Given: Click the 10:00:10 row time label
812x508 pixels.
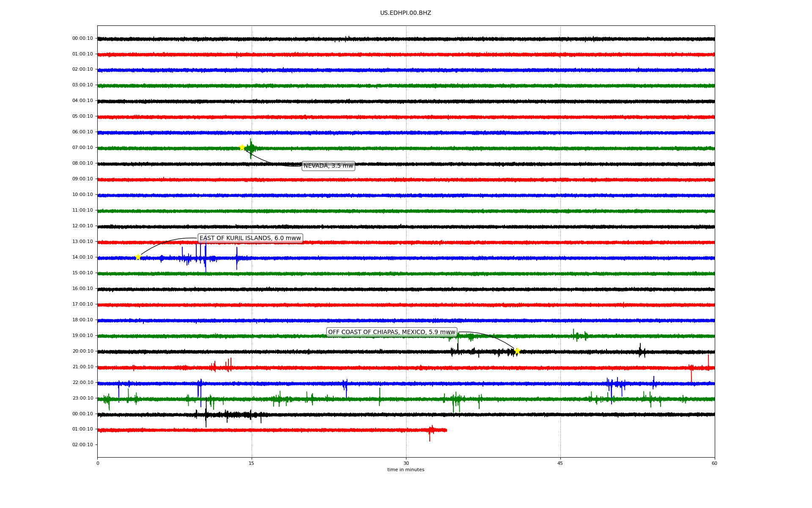Looking at the screenshot, I should click(x=82, y=195).
